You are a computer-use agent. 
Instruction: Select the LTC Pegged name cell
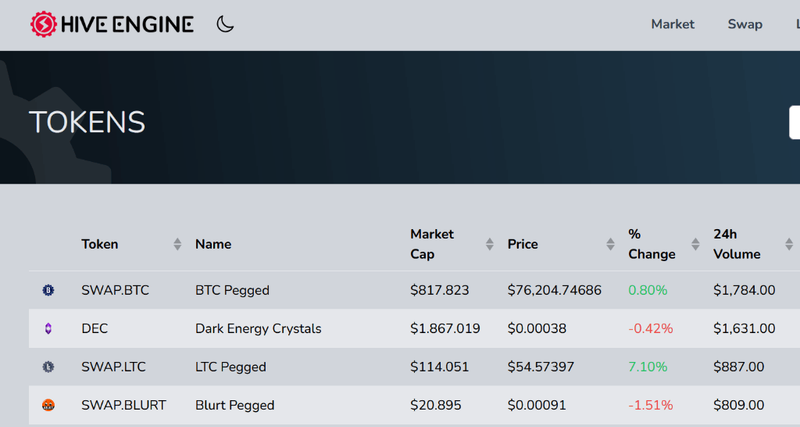click(231, 367)
